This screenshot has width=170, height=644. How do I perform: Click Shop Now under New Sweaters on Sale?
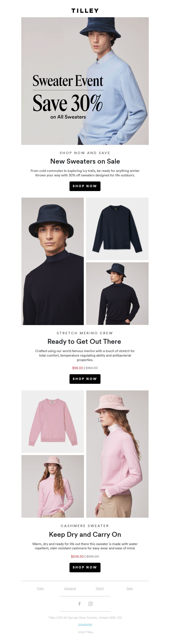coord(85,186)
